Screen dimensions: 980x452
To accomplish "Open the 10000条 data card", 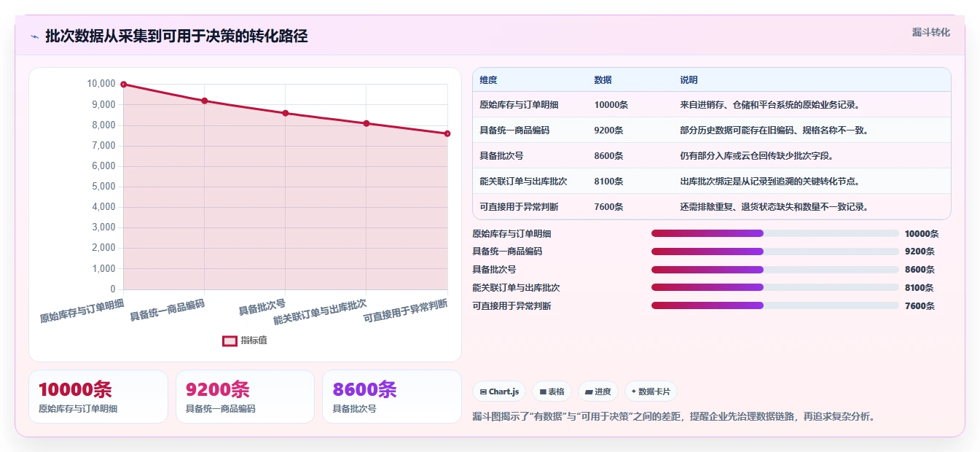I will (98, 397).
